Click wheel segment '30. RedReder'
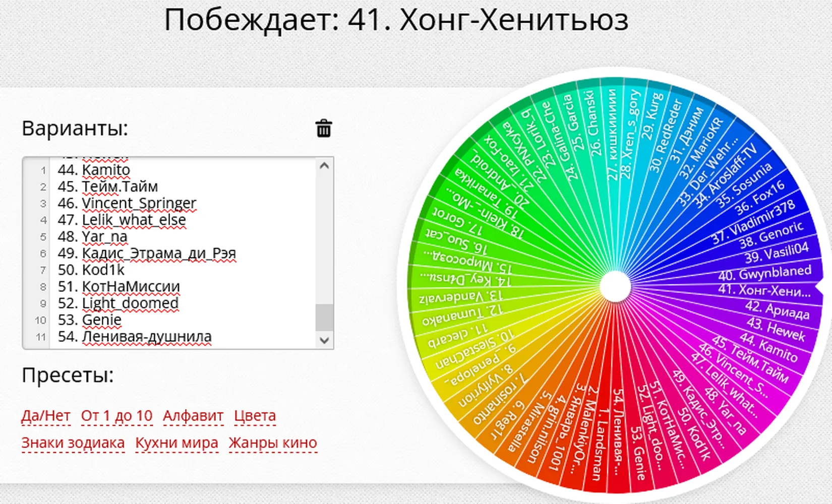 pos(665,135)
